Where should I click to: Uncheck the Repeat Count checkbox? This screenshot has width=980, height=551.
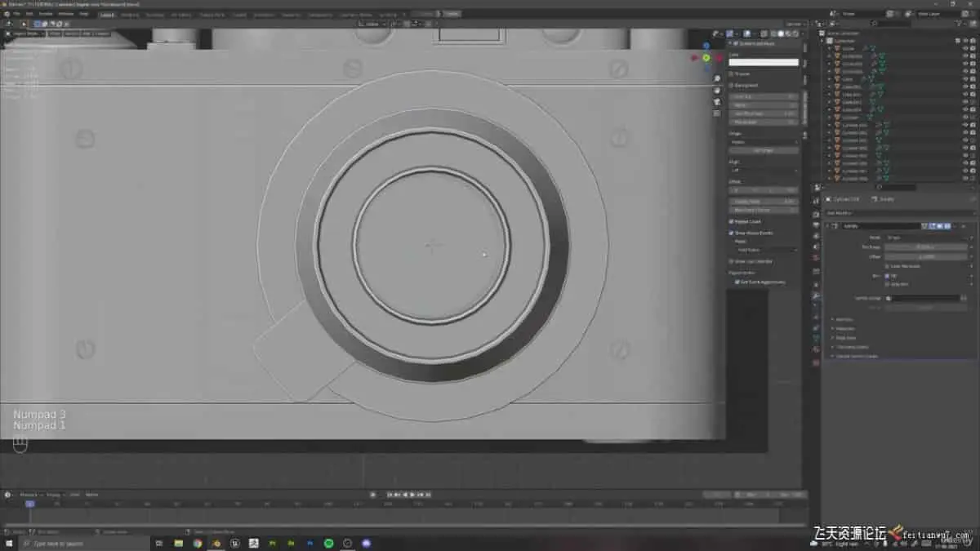click(x=732, y=221)
